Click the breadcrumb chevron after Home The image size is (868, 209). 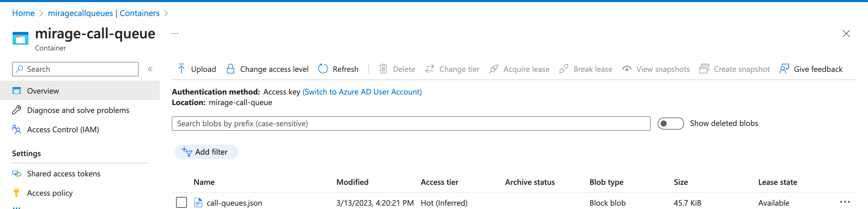(42, 13)
